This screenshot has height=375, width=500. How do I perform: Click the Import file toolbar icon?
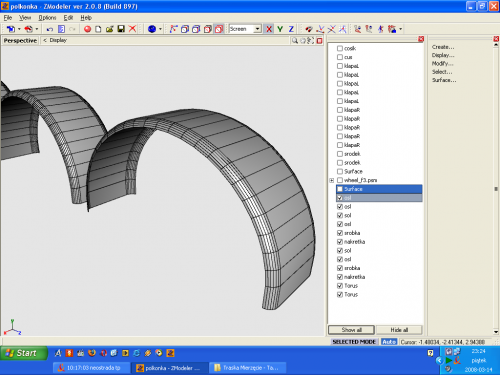click(x=11, y=29)
